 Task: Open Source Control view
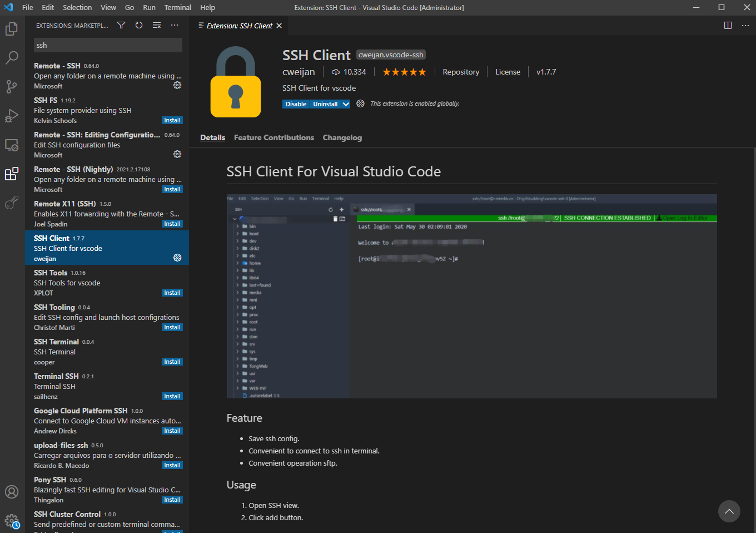(12, 86)
